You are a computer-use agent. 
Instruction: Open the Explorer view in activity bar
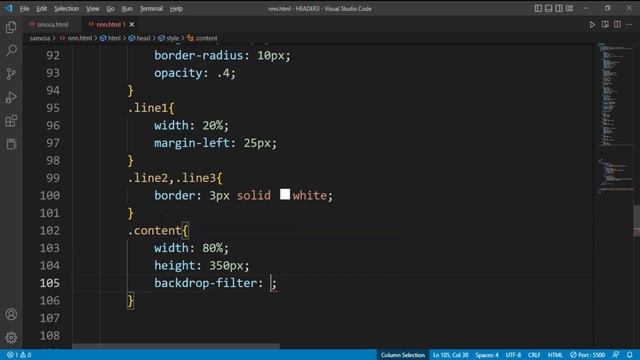point(11,27)
